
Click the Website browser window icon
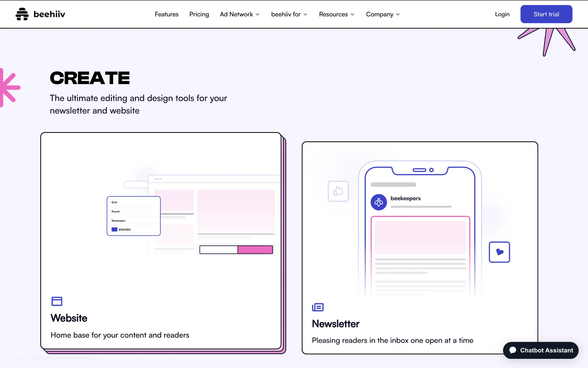(x=57, y=301)
